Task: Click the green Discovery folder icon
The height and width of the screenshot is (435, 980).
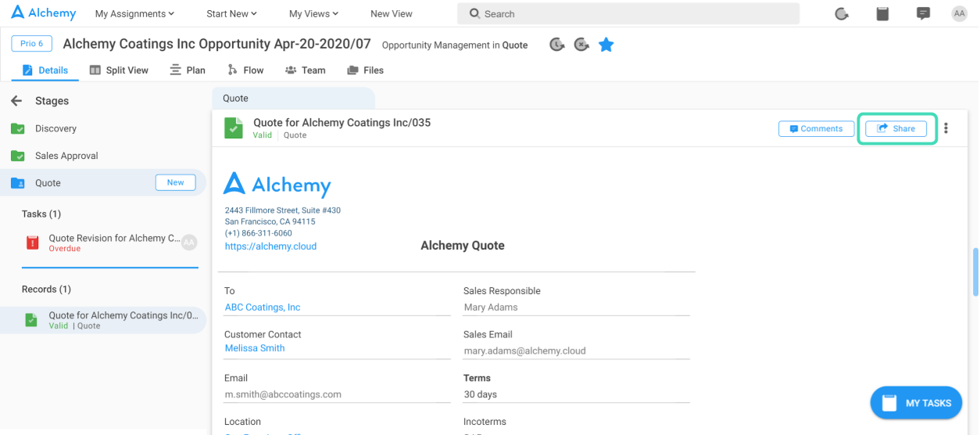Action: 17,128
